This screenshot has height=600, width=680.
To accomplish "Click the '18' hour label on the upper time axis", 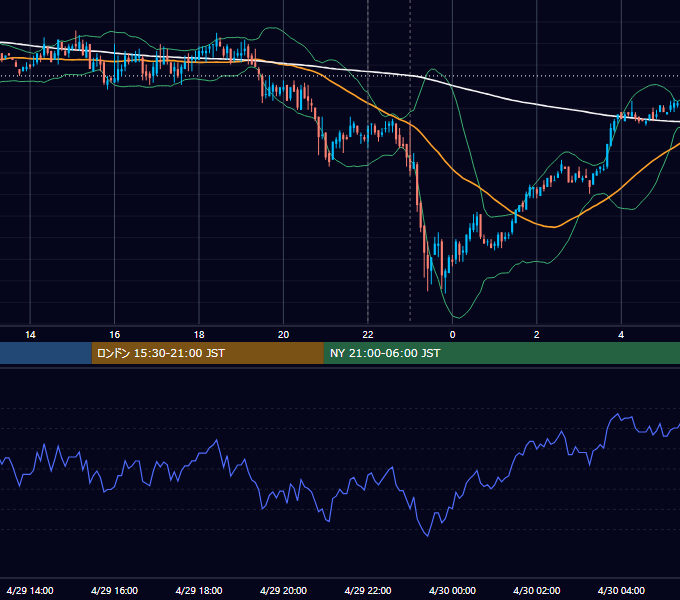I will pyautogui.click(x=199, y=335).
